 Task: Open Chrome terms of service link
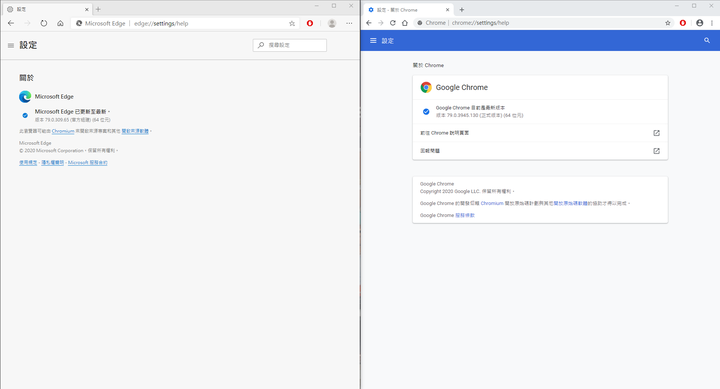pyautogui.click(x=465, y=215)
